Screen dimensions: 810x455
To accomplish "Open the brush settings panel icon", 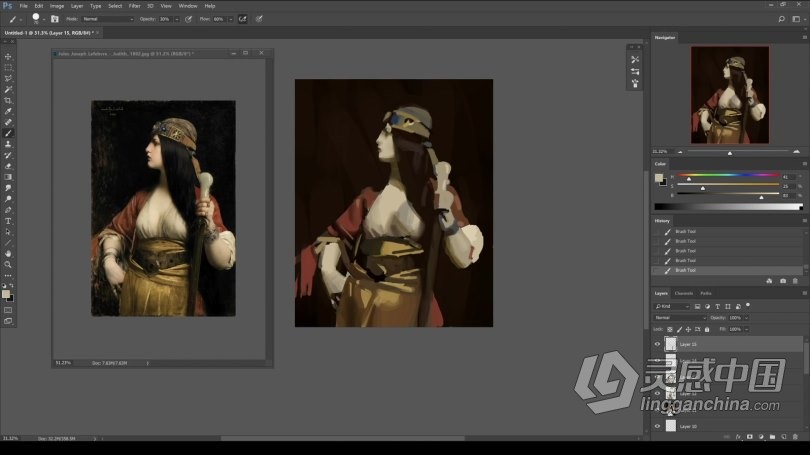I will pyautogui.click(x=55, y=19).
